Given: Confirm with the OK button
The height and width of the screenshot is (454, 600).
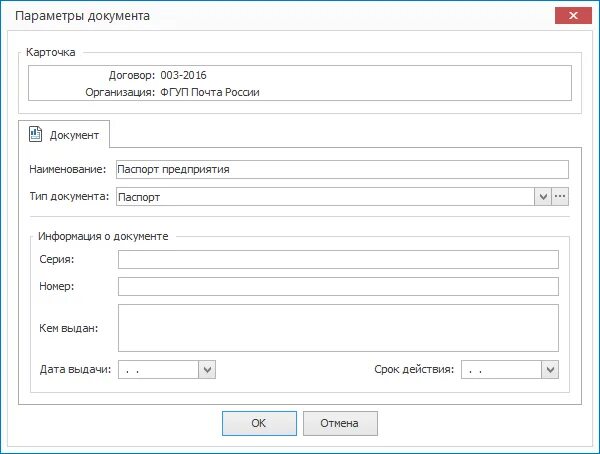Looking at the screenshot, I should [259, 423].
